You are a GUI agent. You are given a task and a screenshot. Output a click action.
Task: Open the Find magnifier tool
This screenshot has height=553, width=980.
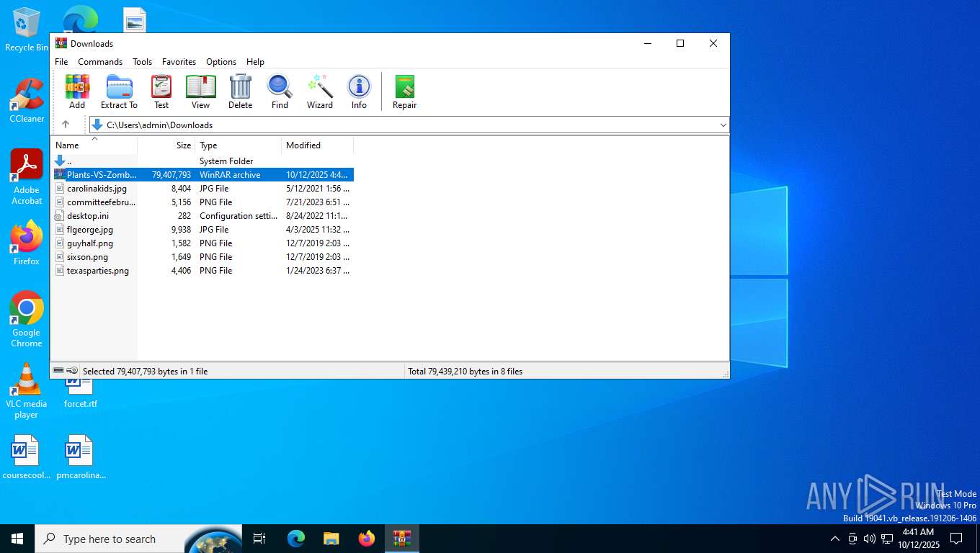pos(280,91)
